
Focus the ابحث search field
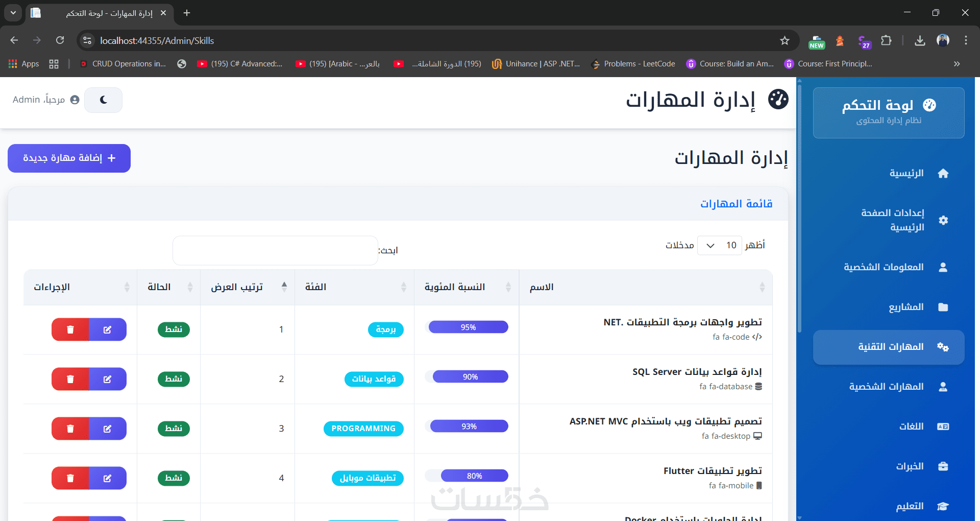(x=275, y=250)
